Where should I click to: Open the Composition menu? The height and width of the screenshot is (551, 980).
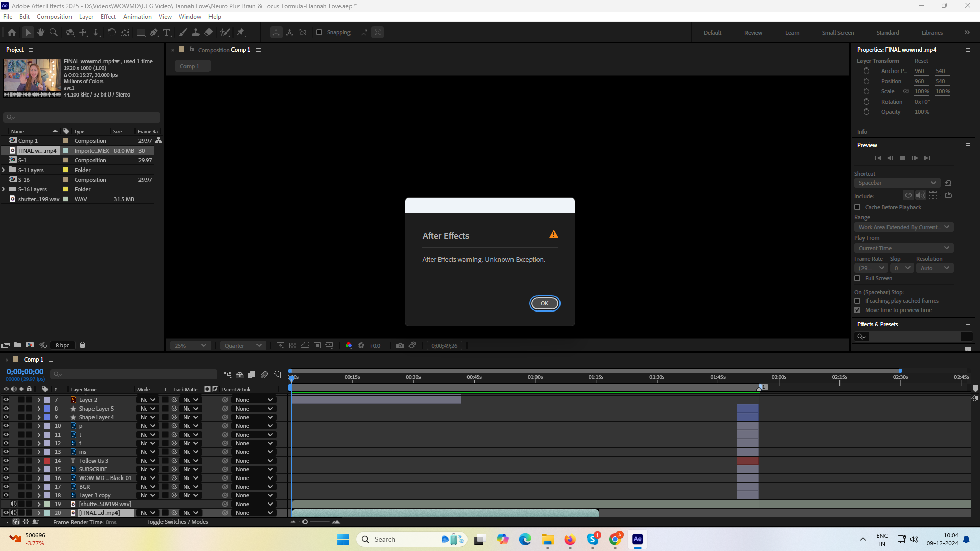54,16
